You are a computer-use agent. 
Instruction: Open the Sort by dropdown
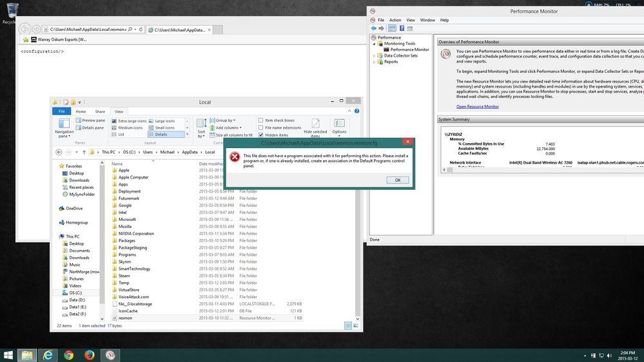[201, 128]
